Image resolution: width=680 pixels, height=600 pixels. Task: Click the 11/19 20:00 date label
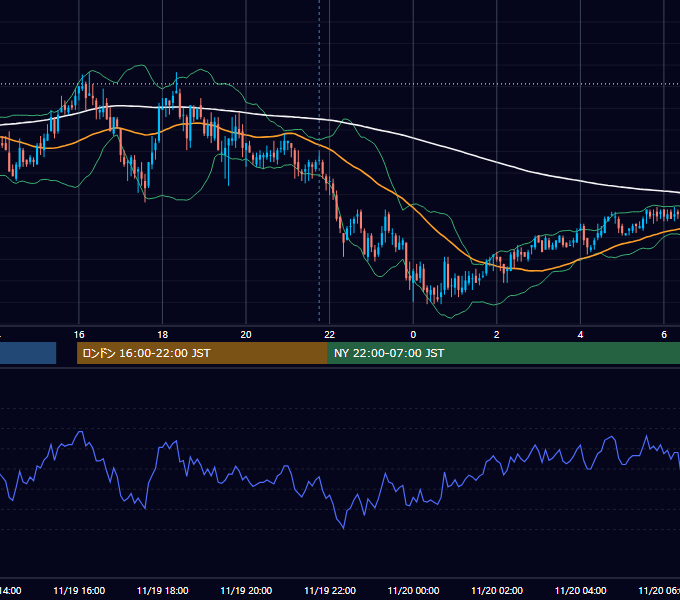pyautogui.click(x=246, y=591)
